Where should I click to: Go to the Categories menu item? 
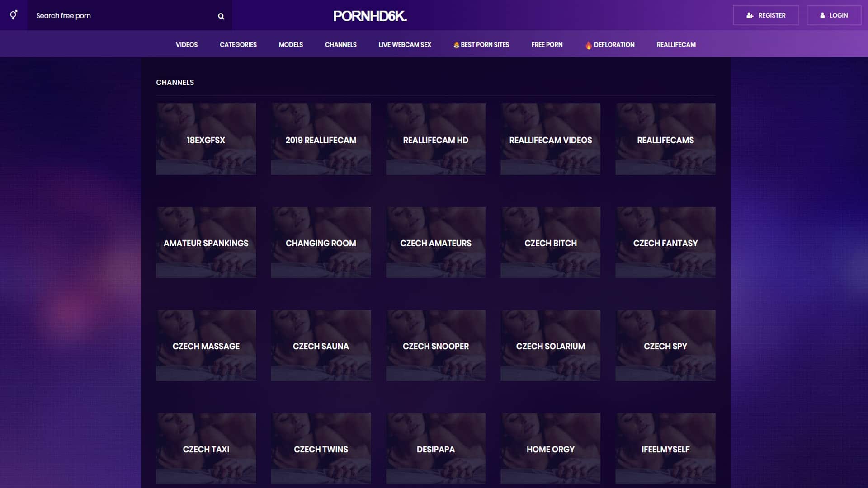(238, 45)
